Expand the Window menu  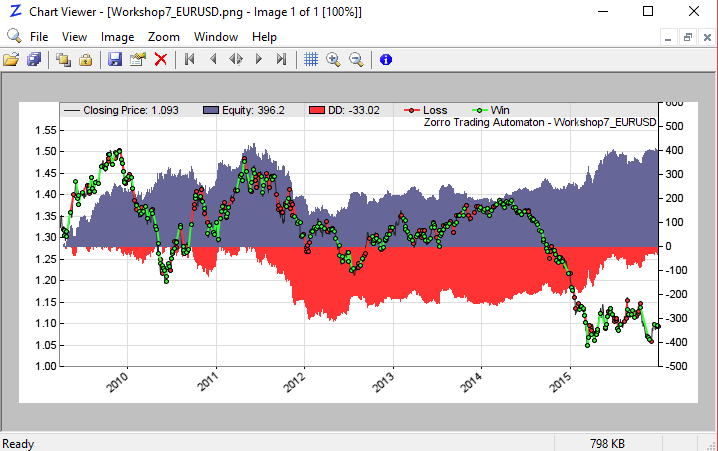(216, 37)
